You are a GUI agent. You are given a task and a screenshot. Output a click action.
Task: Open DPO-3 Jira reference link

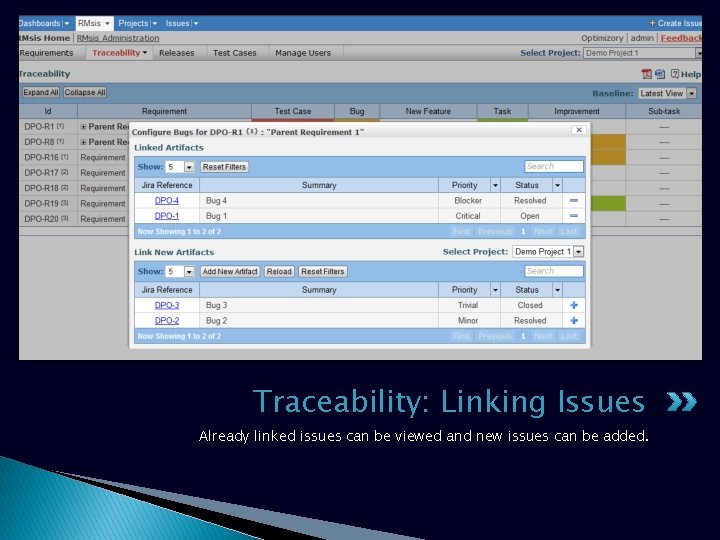click(x=167, y=305)
